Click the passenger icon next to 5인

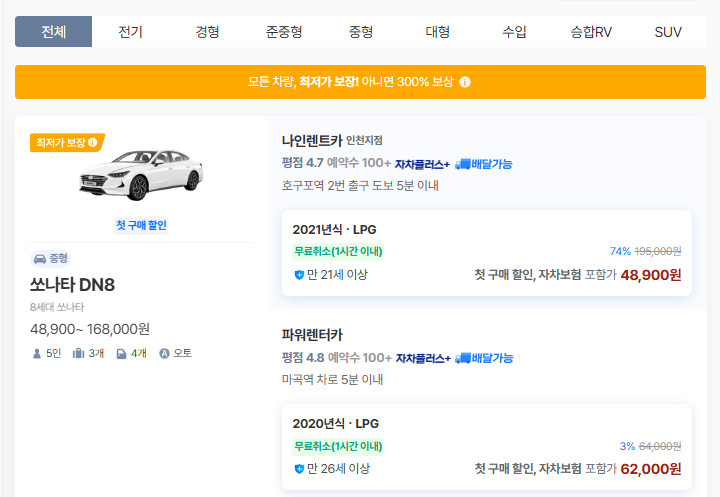[x=37, y=354]
